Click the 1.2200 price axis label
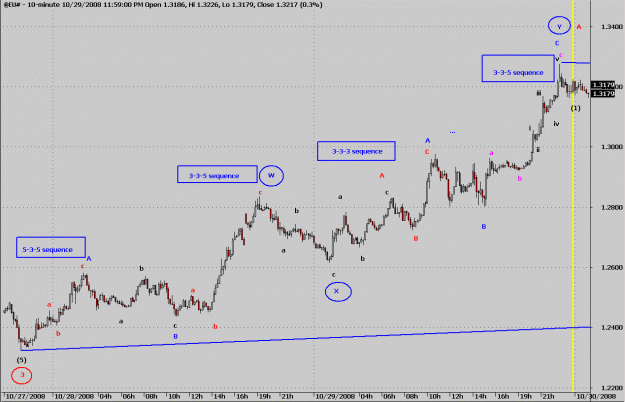The width and height of the screenshot is (625, 402). point(612,388)
